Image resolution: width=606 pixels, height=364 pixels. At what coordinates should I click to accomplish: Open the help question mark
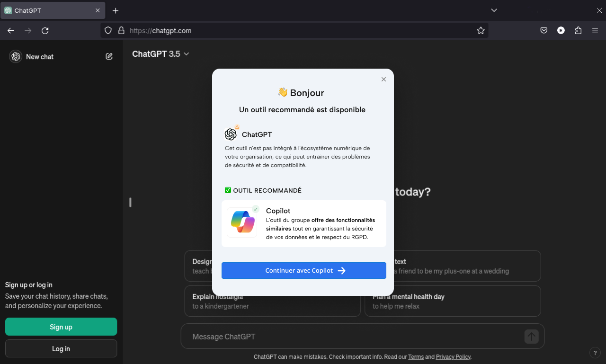coord(595,353)
